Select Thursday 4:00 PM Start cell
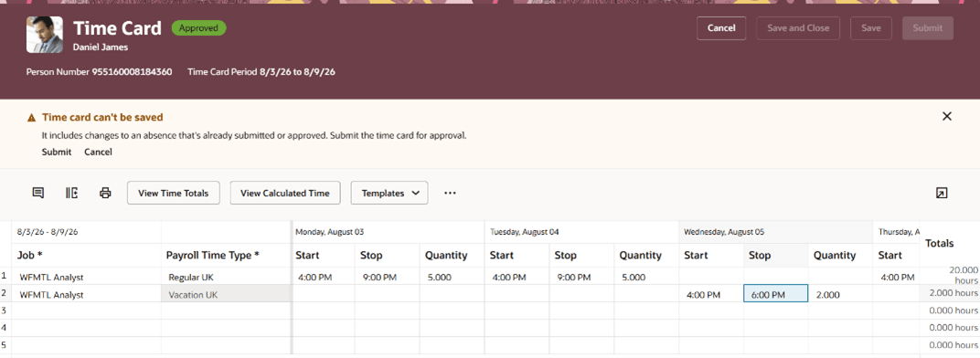The width and height of the screenshot is (980, 358). coord(896,277)
